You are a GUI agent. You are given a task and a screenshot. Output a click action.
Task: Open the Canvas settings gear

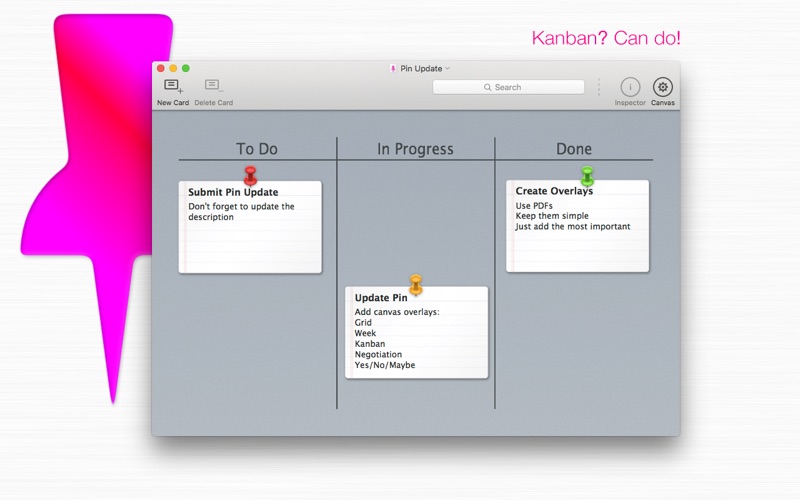[663, 87]
